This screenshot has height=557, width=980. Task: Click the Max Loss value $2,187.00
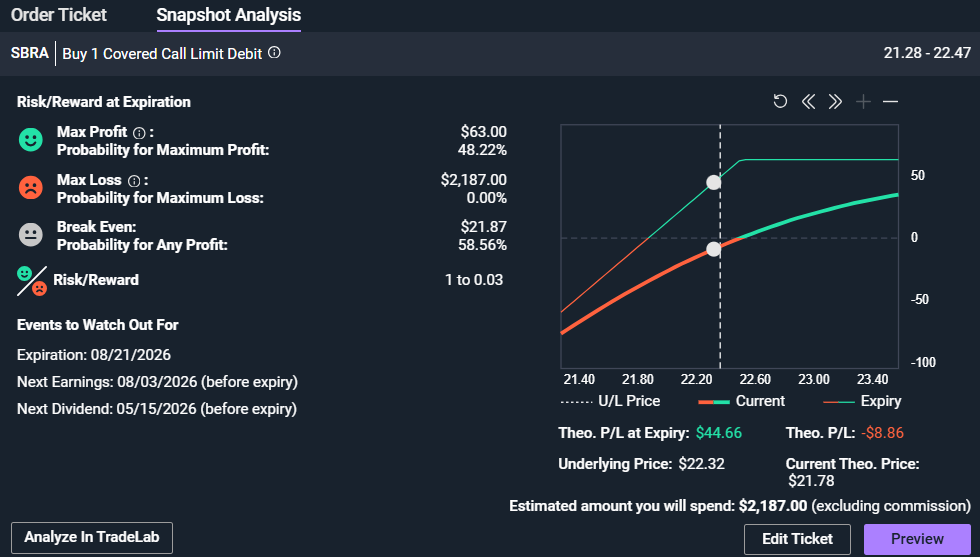pos(474,180)
